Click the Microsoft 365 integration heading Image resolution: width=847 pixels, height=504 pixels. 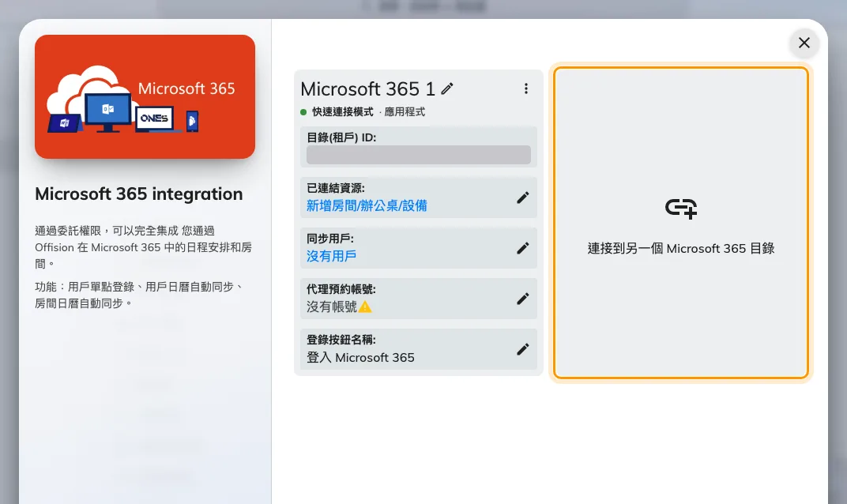[x=139, y=194]
